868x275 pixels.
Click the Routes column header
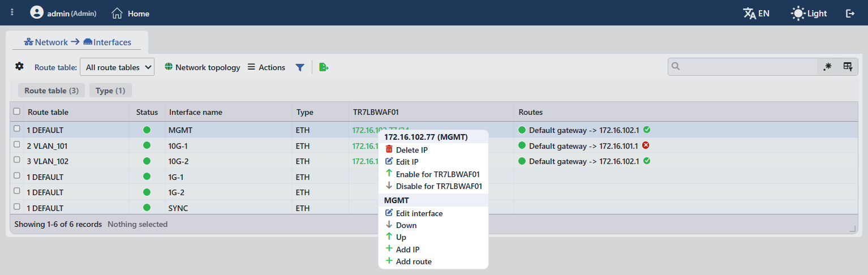686,112
